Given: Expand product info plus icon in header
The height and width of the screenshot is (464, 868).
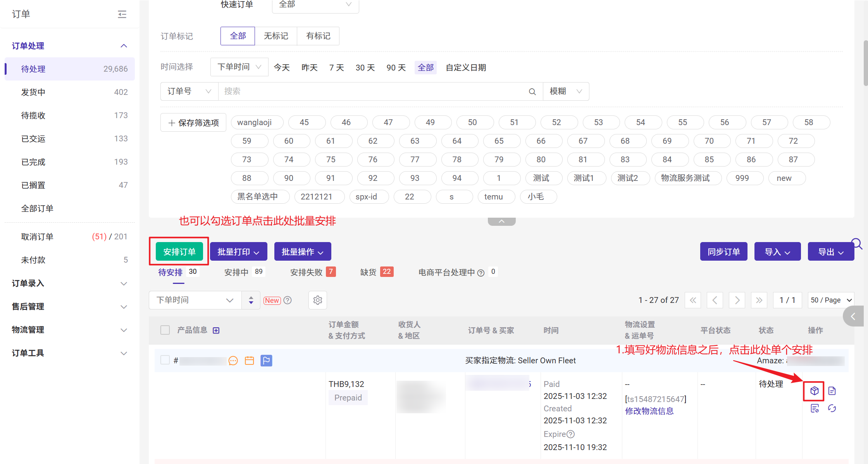Looking at the screenshot, I should 216,330.
